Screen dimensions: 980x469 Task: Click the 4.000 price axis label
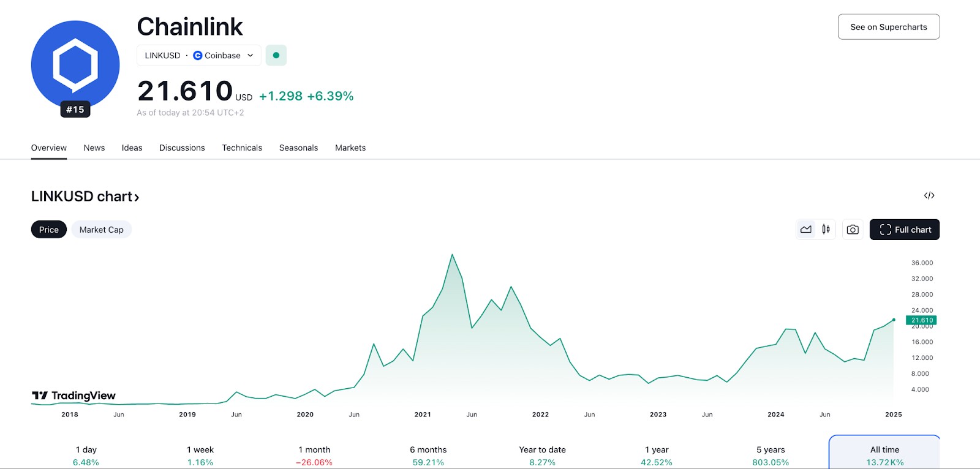(920, 389)
